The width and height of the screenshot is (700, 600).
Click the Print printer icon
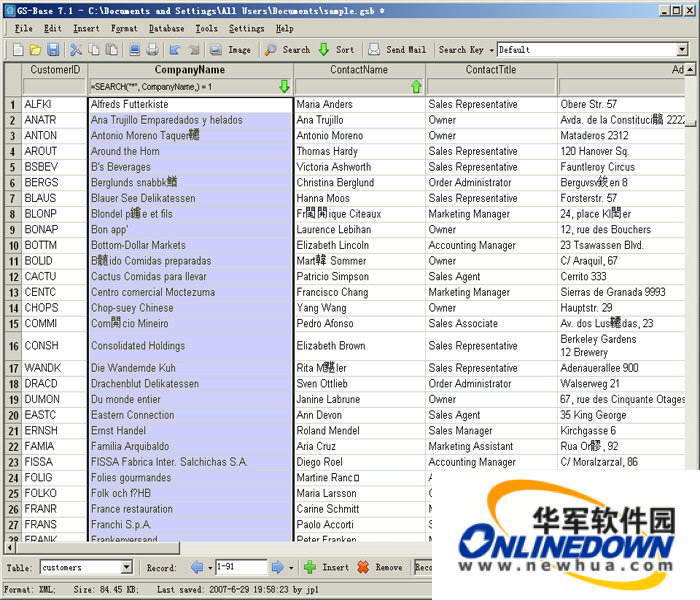coord(152,50)
